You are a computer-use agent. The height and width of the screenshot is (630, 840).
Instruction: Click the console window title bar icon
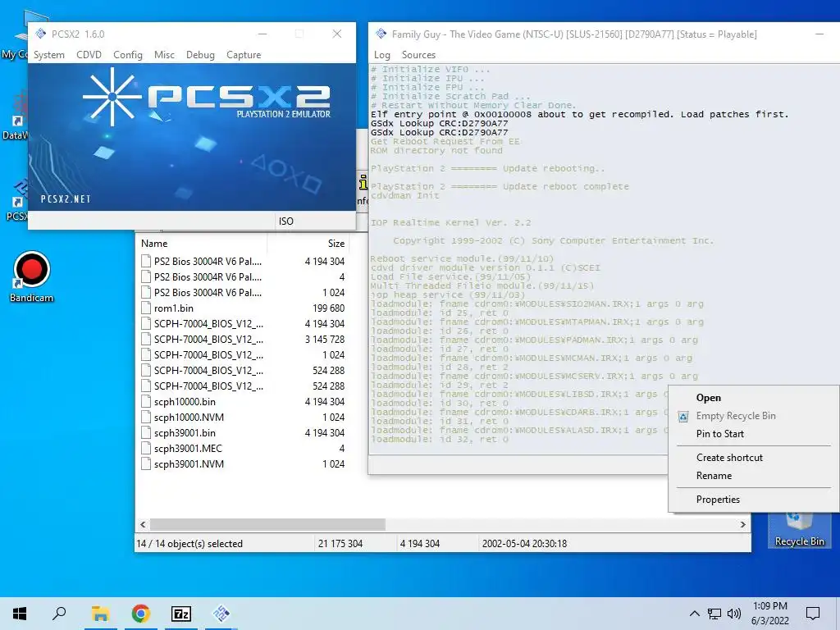pos(381,34)
